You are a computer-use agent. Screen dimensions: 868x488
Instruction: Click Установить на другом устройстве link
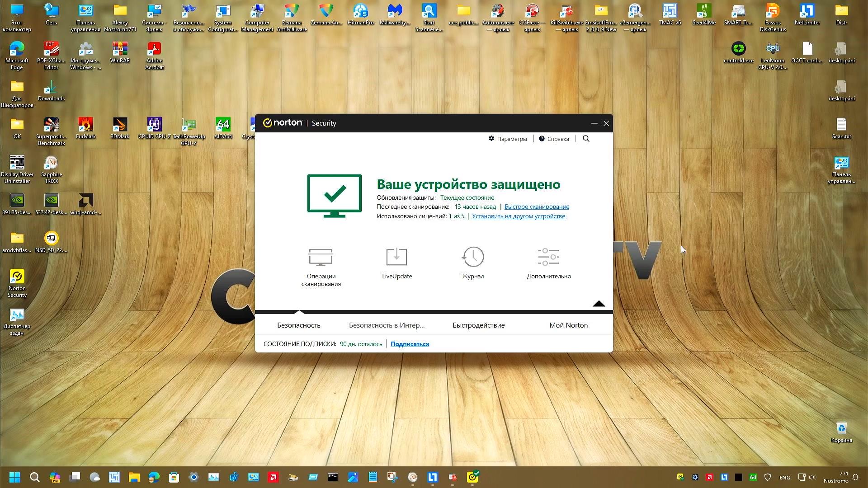click(x=518, y=216)
